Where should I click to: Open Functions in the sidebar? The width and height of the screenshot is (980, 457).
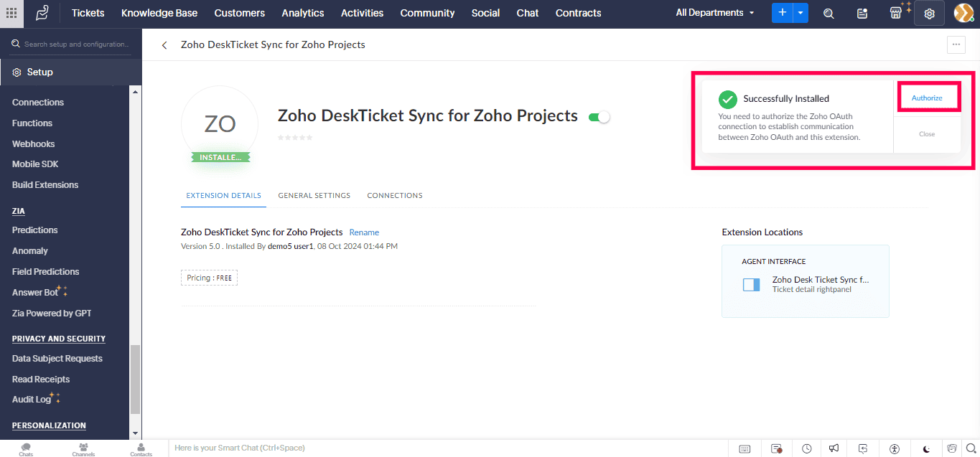[x=32, y=123]
